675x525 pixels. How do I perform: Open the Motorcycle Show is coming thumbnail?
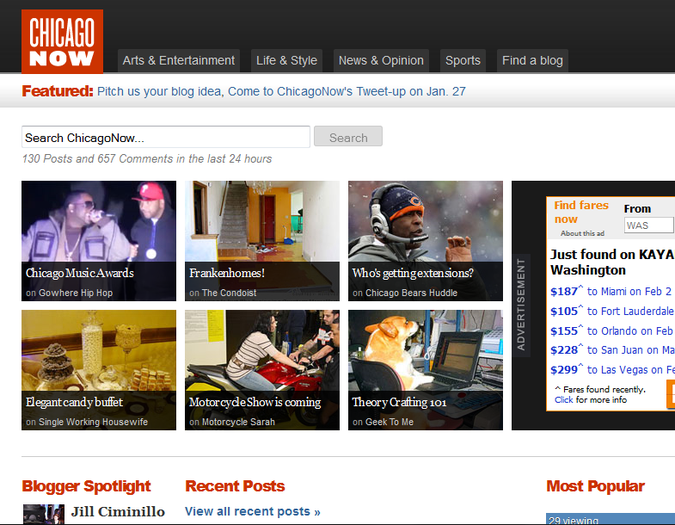click(262, 370)
